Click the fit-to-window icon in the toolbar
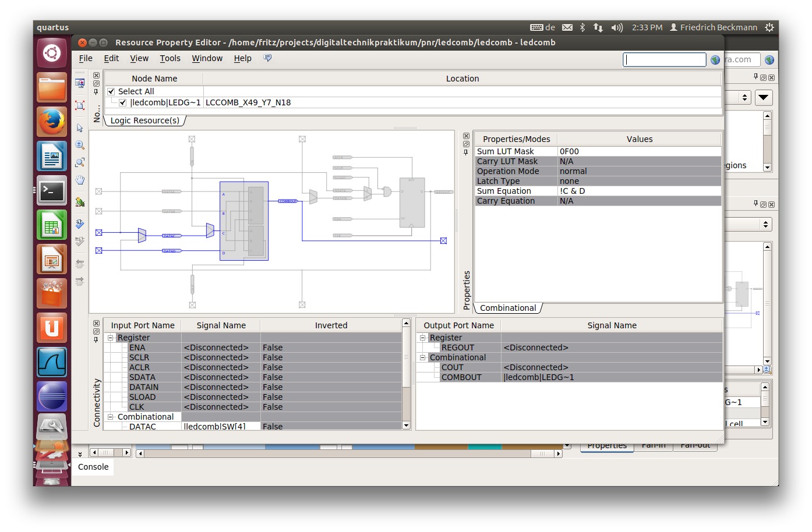The height and width of the screenshot is (532, 812). [80, 105]
